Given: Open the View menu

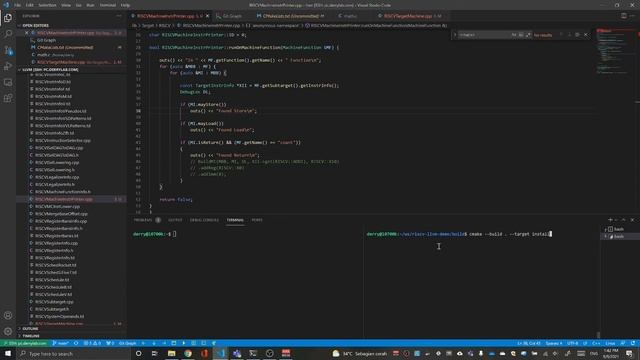Looking at the screenshot, I should click(66, 5).
